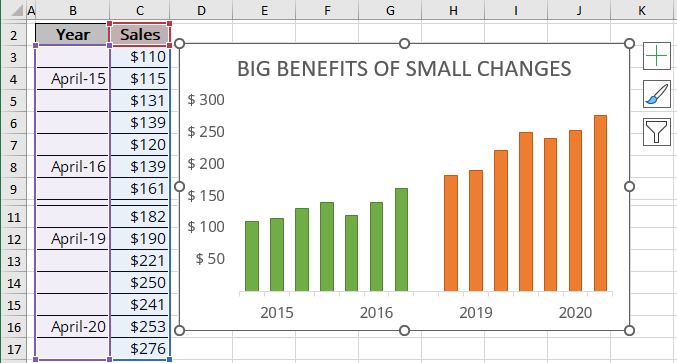This screenshot has height=363, width=677.
Task: Select row 11 header
Action: click(x=13, y=217)
